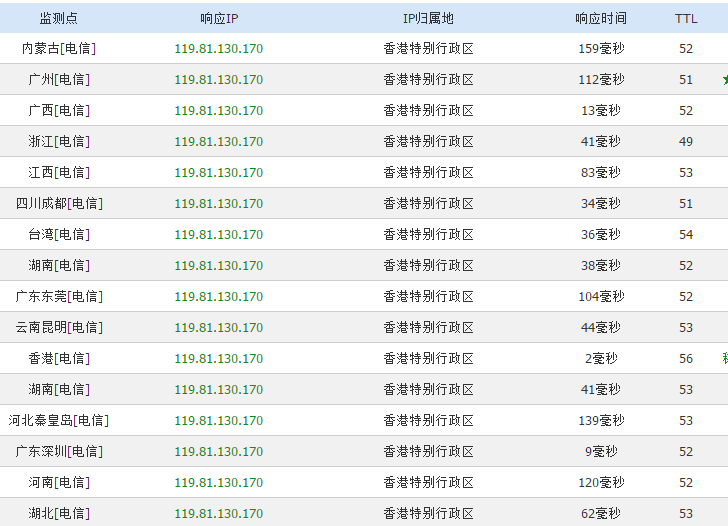Viewport: 728px width, 526px height.
Task: Click the 2毫秒 response time
Action: (601, 358)
